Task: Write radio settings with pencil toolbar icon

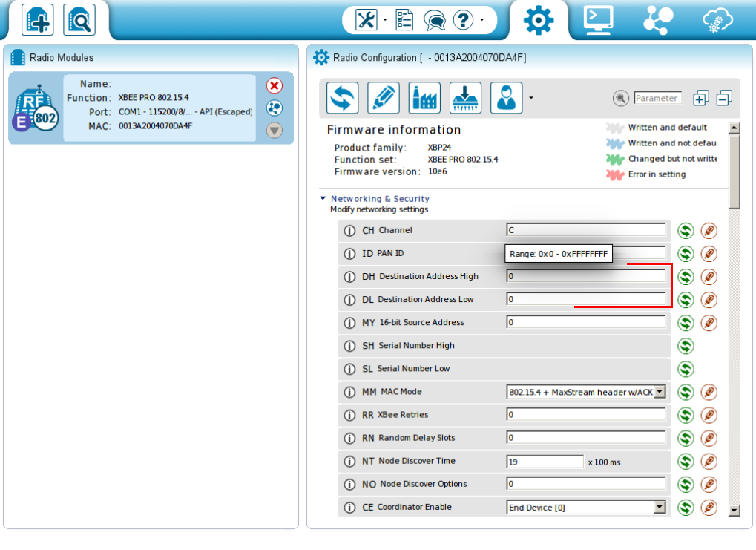Action: 384,98
